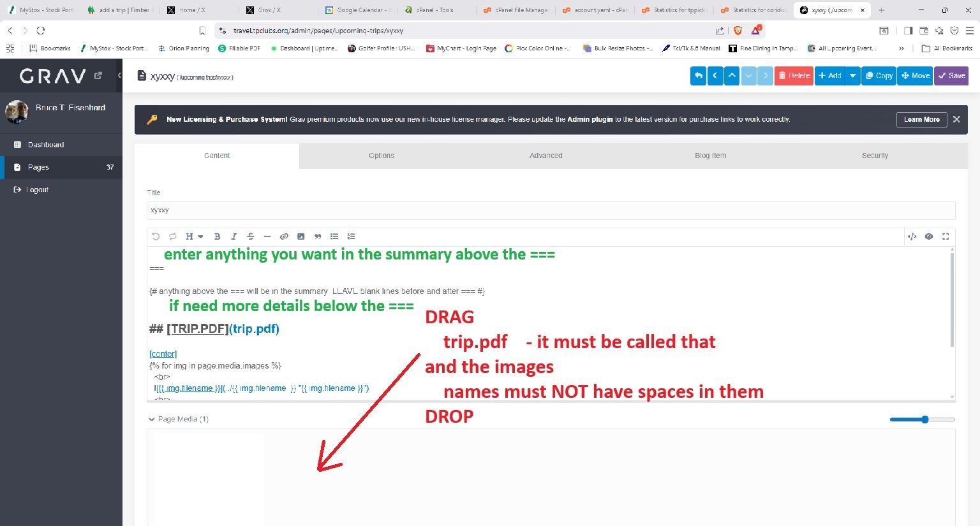Click the Bold formatting icon in editor
980x526 pixels.
click(217, 237)
